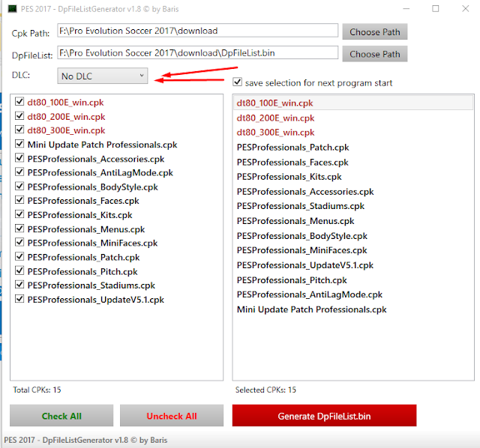Generate DpFileList.bin
This screenshot has height=448, width=480.
pyautogui.click(x=324, y=416)
